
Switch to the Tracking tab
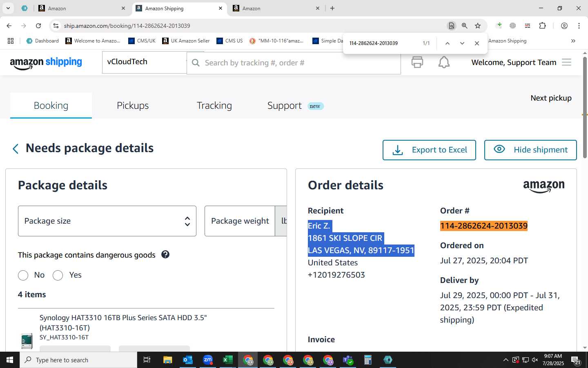[214, 105]
